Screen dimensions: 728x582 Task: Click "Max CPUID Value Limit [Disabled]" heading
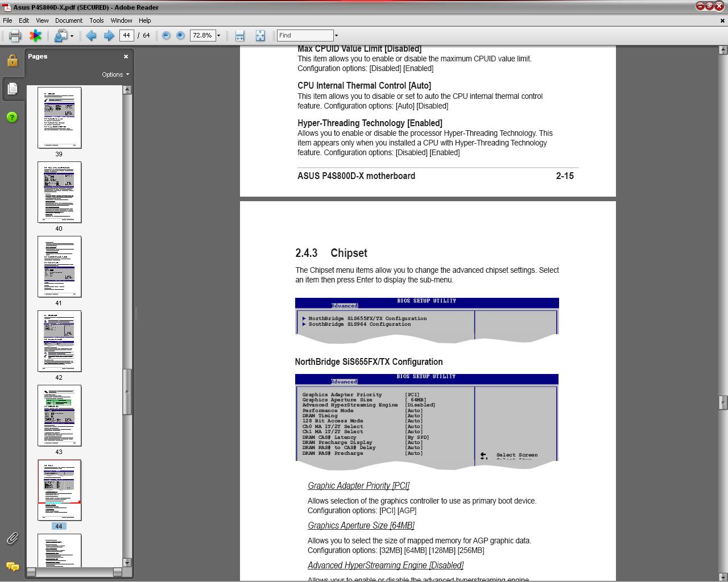click(359, 49)
